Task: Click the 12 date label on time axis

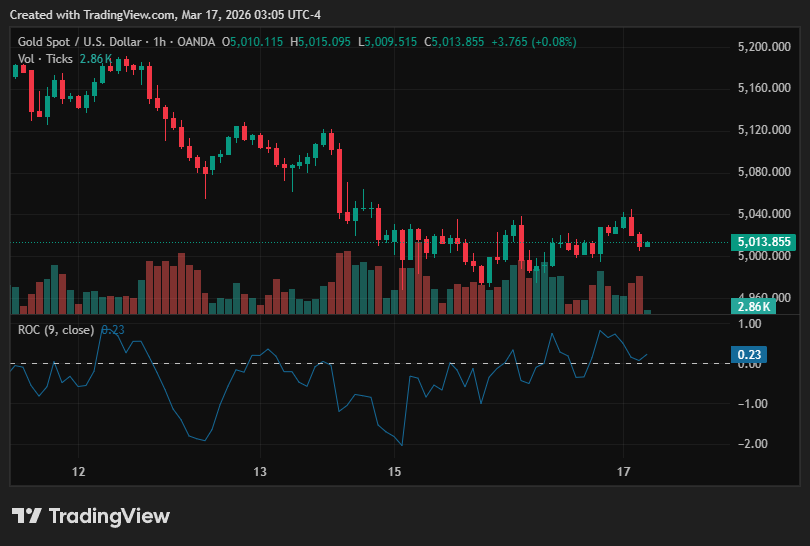Action: click(x=79, y=472)
